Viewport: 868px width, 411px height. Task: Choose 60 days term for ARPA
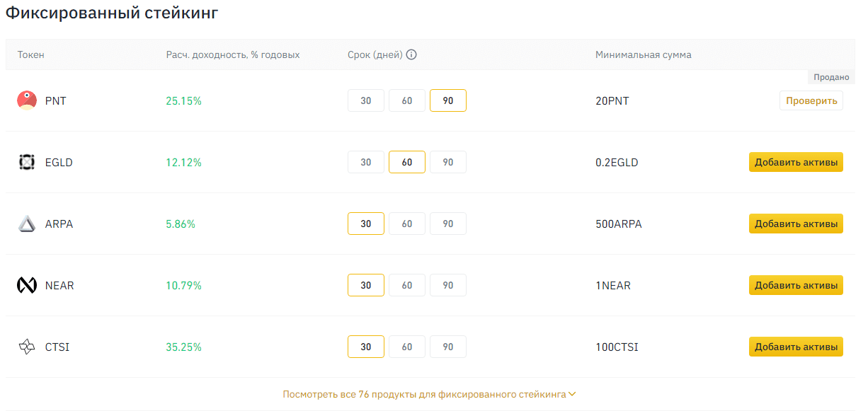tap(406, 224)
